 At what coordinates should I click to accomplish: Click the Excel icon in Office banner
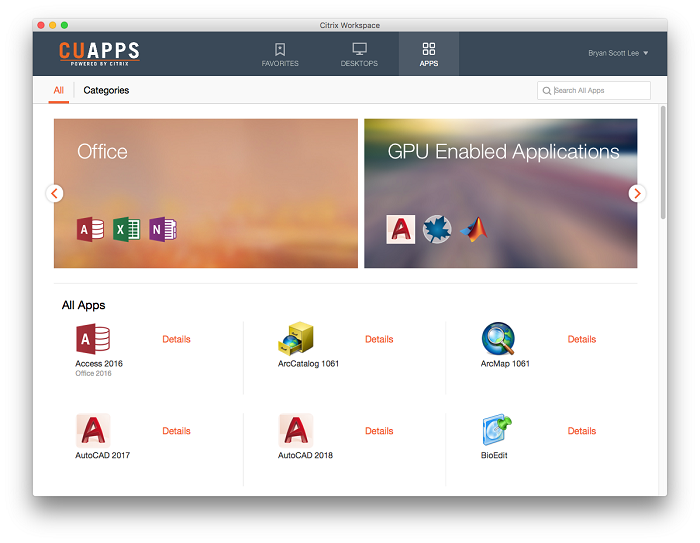pyautogui.click(x=126, y=230)
